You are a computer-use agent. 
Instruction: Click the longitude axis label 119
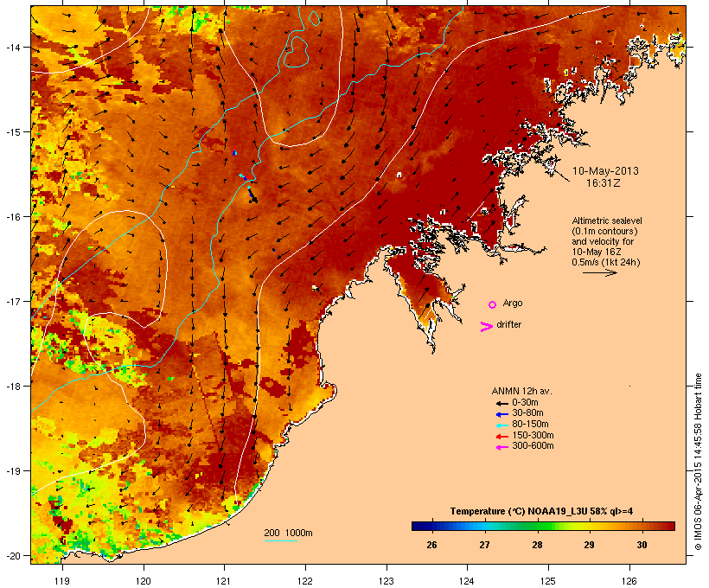tap(62, 581)
